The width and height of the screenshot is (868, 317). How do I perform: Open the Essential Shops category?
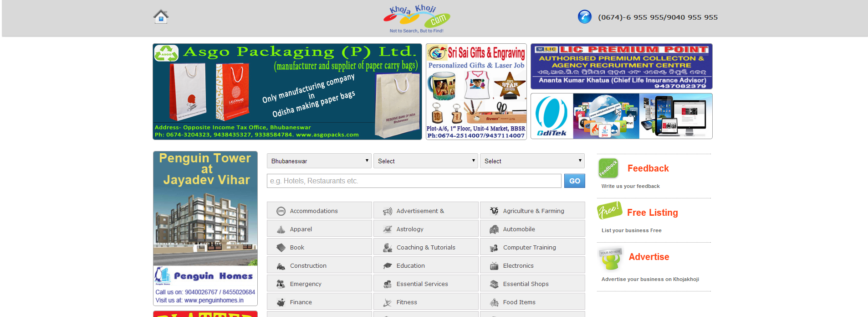point(532,283)
